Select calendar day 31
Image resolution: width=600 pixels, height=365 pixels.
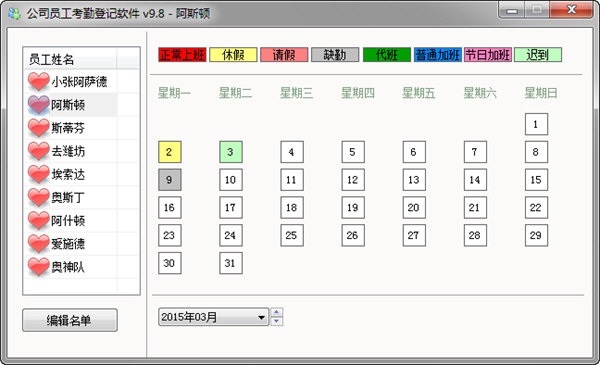coord(231,263)
